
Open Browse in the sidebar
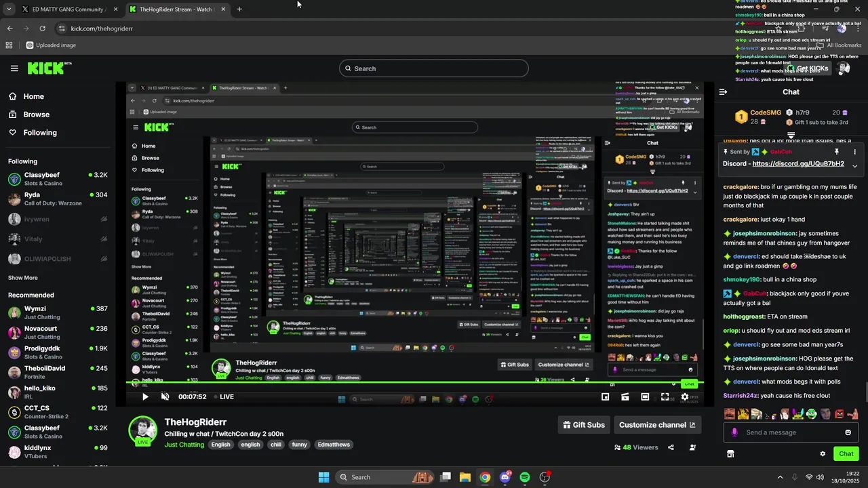tap(30, 115)
